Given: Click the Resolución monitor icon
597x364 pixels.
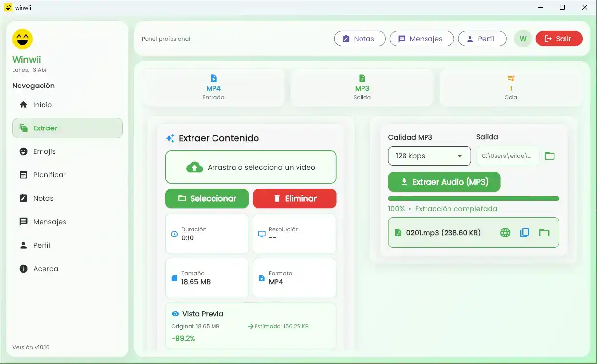Looking at the screenshot, I should pyautogui.click(x=262, y=234).
